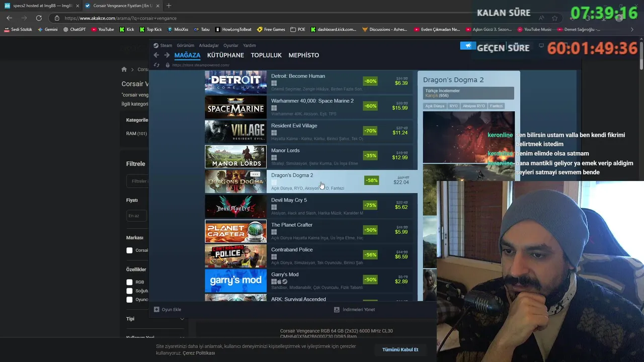Open the Contraband Police listing

[x=308, y=255]
